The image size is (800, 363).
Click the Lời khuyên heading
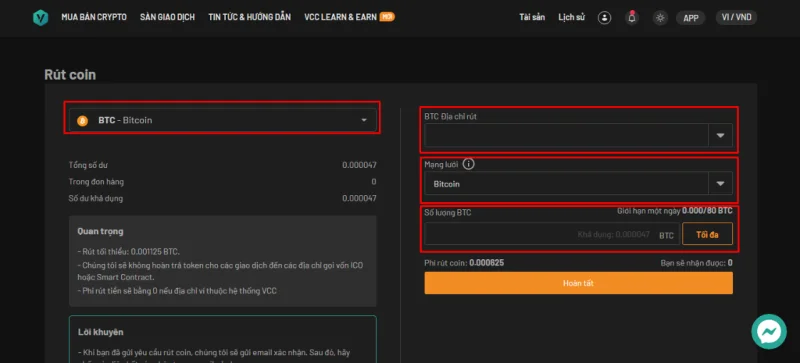pyautogui.click(x=101, y=332)
